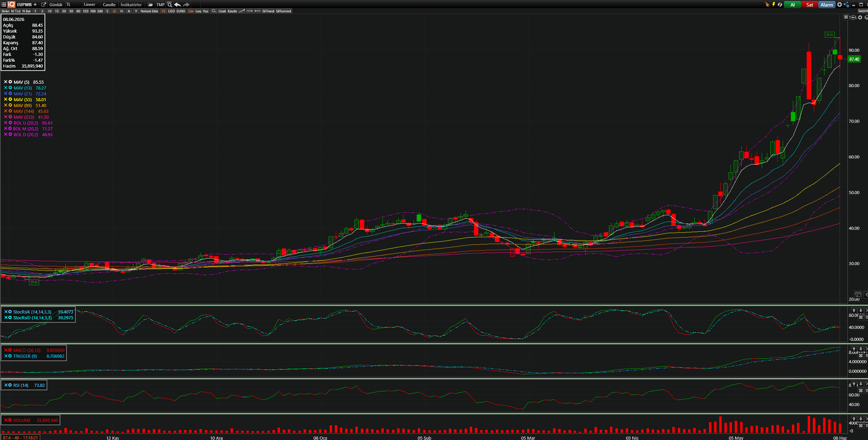
Task: Click SilTrend to delete trend lines
Action: click(268, 11)
